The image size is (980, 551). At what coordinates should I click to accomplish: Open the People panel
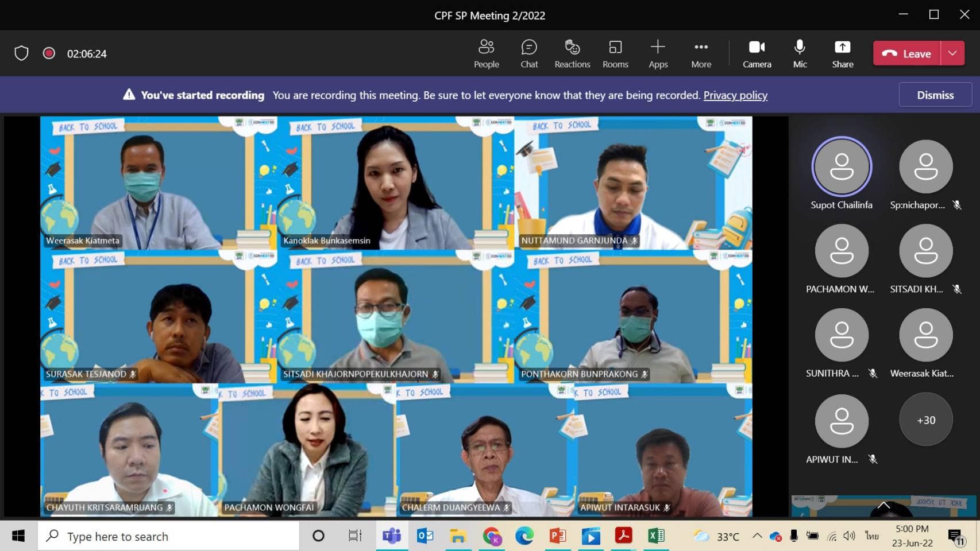coord(486,53)
